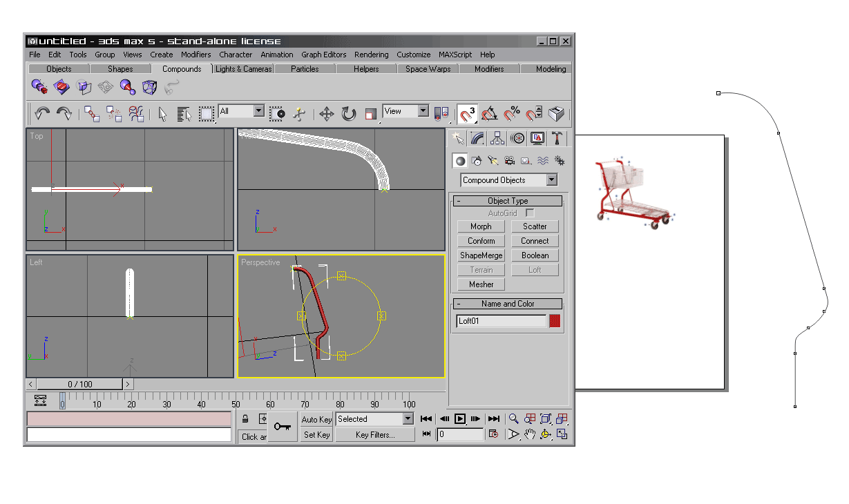Activate Bind to Space Warp tool

click(136, 113)
